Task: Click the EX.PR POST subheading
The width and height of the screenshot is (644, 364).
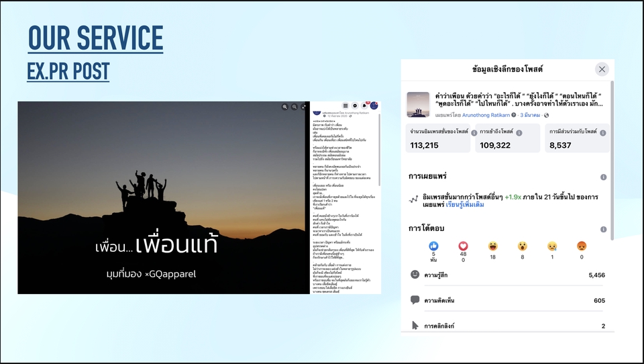Action: [x=68, y=72]
